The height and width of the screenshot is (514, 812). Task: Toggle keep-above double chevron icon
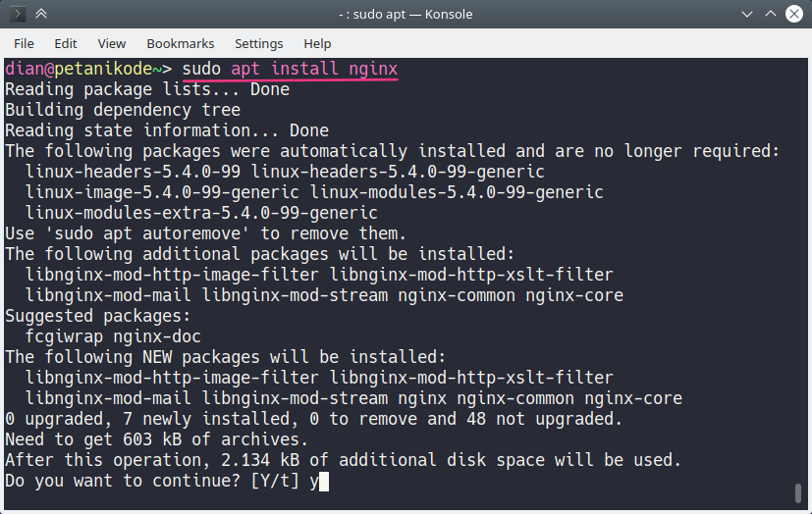(x=41, y=14)
